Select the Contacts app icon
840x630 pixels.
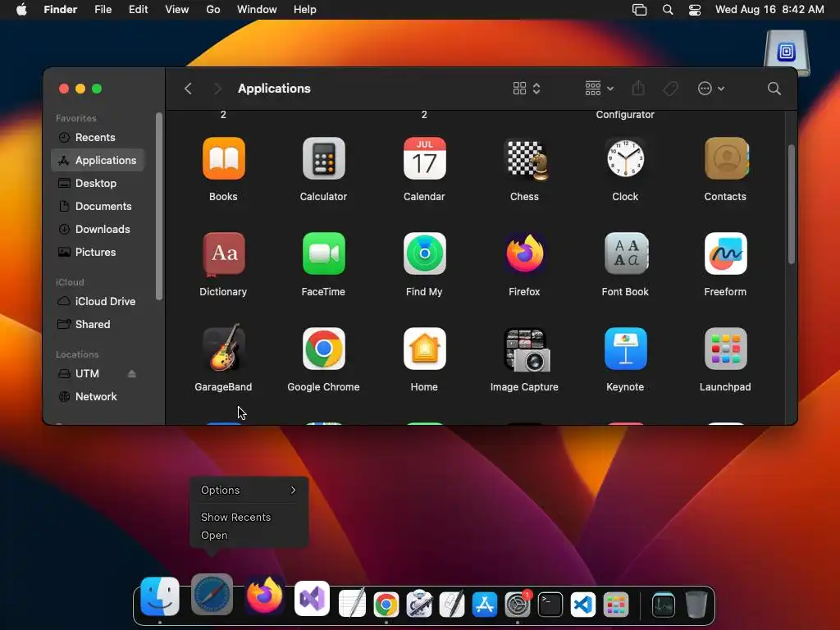(725, 158)
